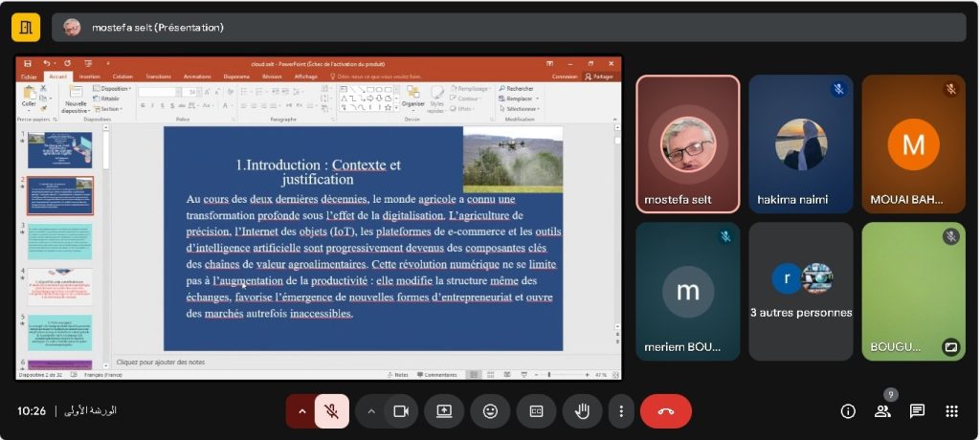Click the Partager button in PowerPoint

(601, 77)
